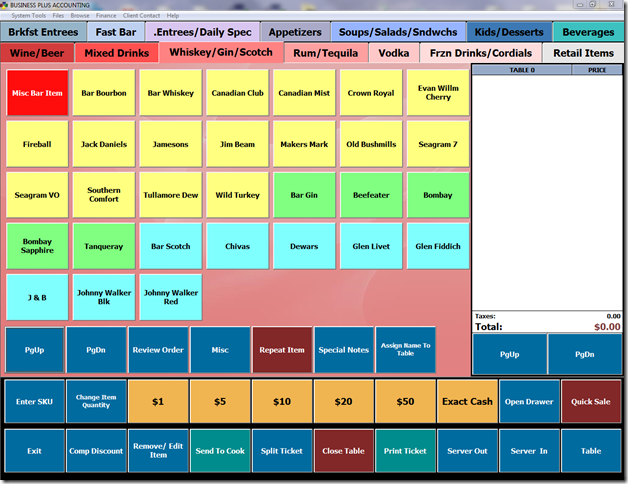Click Open Drawer
The height and width of the screenshot is (484, 628).
[x=529, y=401]
